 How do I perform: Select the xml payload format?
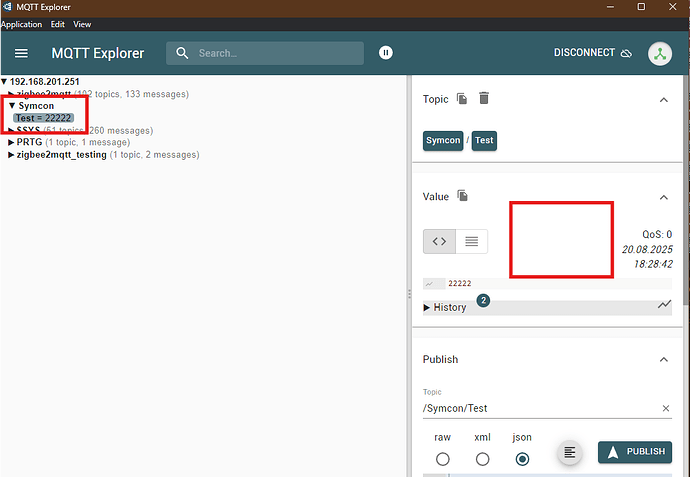482,459
